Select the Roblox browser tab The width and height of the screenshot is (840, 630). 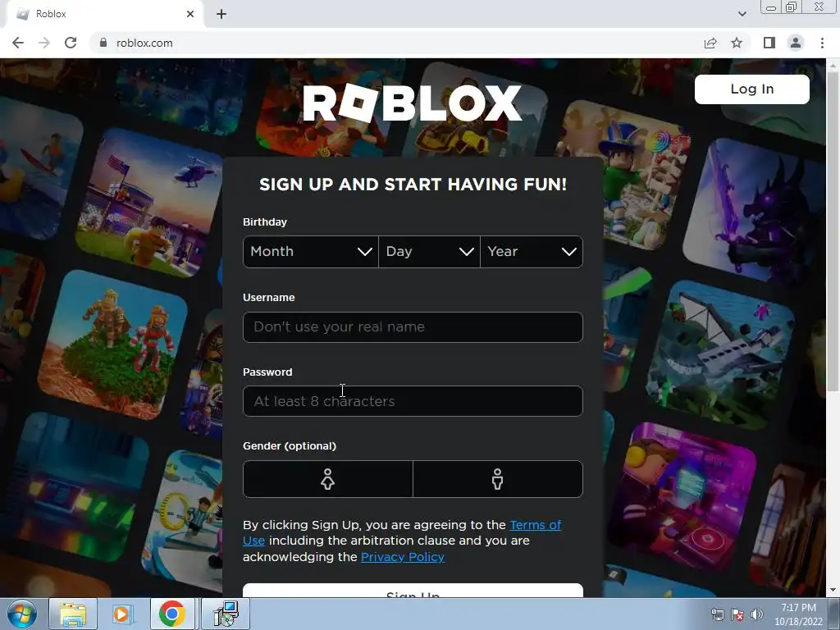click(x=105, y=15)
